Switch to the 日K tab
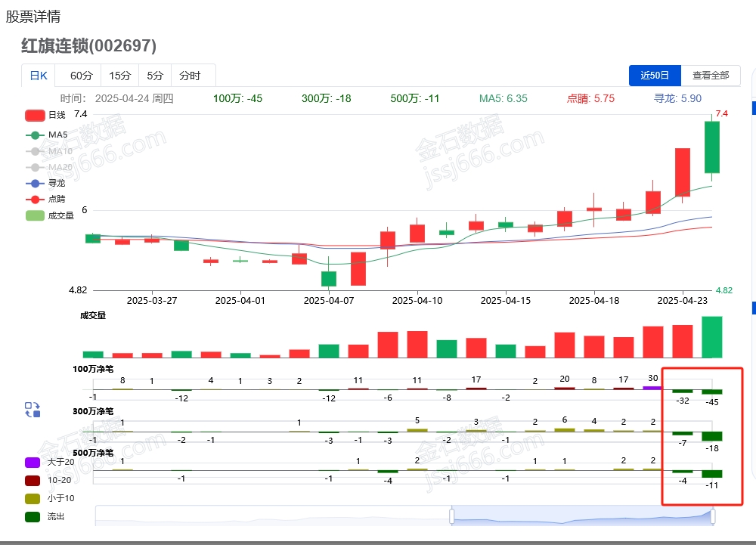756x545 pixels. coord(39,76)
